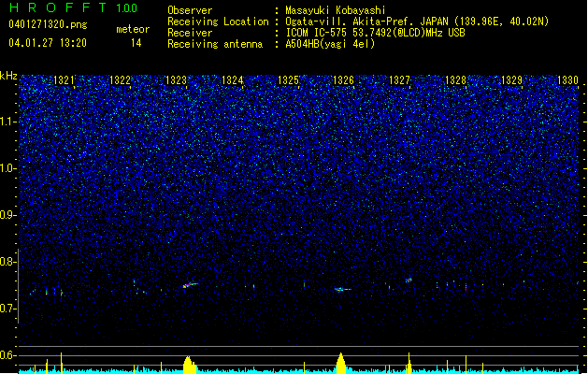Screen dimensions: 588x374
Task: Click the Receiving antenna field label
Action: pos(215,44)
